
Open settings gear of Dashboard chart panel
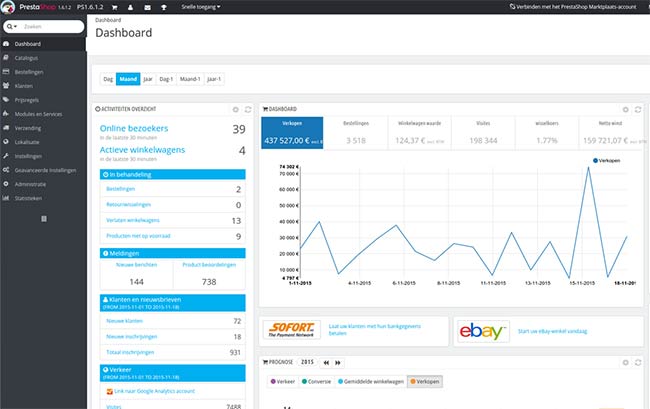click(x=626, y=109)
